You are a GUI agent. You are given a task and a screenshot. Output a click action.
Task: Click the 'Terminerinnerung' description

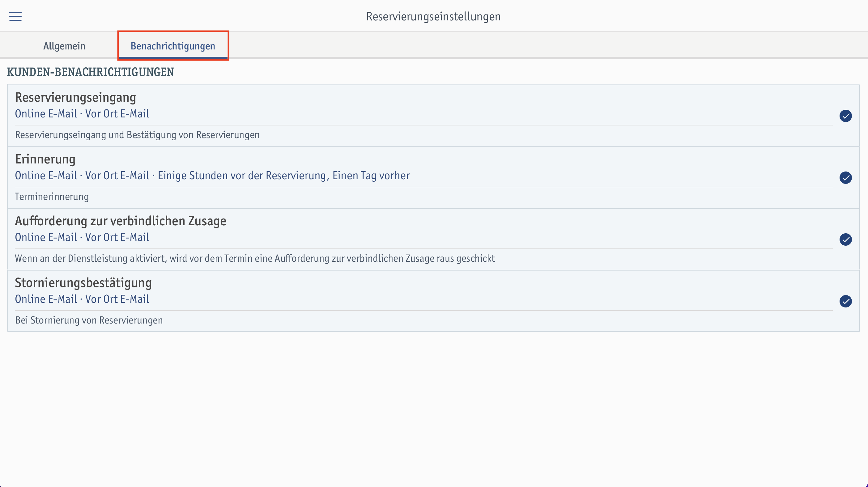click(x=52, y=196)
